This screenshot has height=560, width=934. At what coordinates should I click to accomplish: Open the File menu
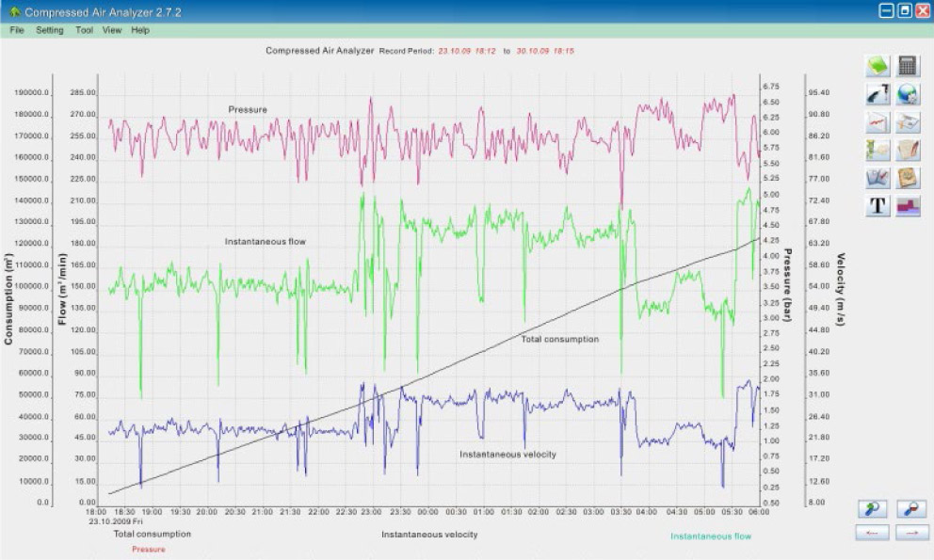[17, 30]
